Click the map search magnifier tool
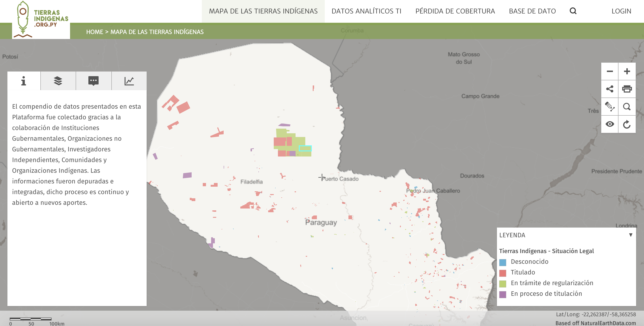 click(627, 107)
